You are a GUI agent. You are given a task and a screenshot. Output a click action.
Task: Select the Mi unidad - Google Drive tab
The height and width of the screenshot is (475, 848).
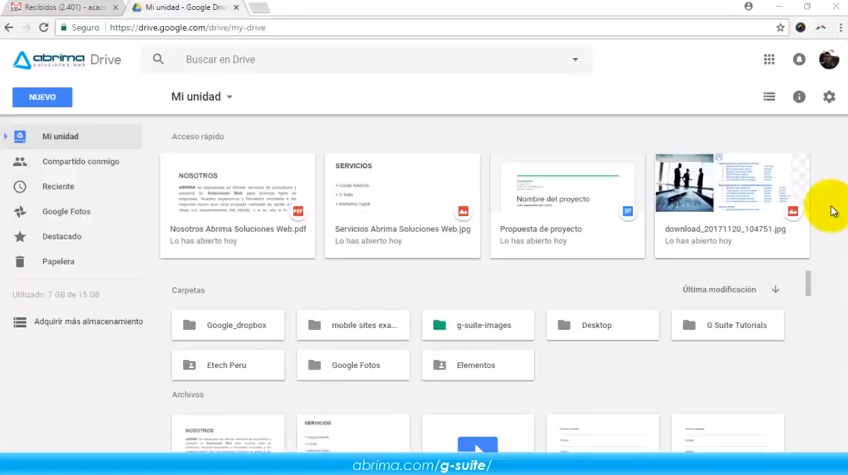click(187, 8)
